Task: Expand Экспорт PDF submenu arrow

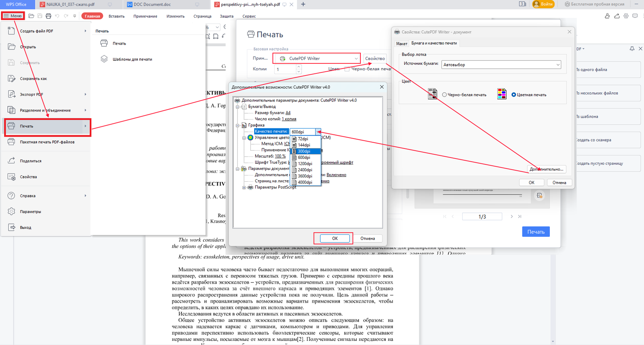Action: pos(85,94)
